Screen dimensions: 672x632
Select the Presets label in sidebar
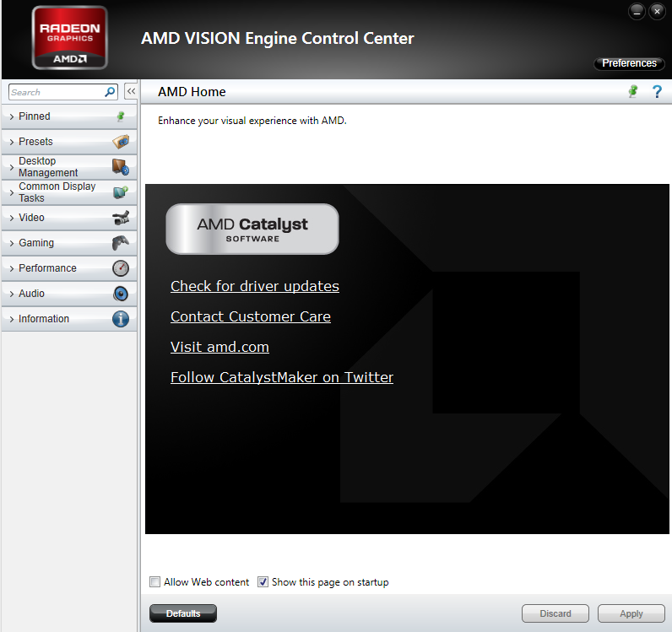35,142
